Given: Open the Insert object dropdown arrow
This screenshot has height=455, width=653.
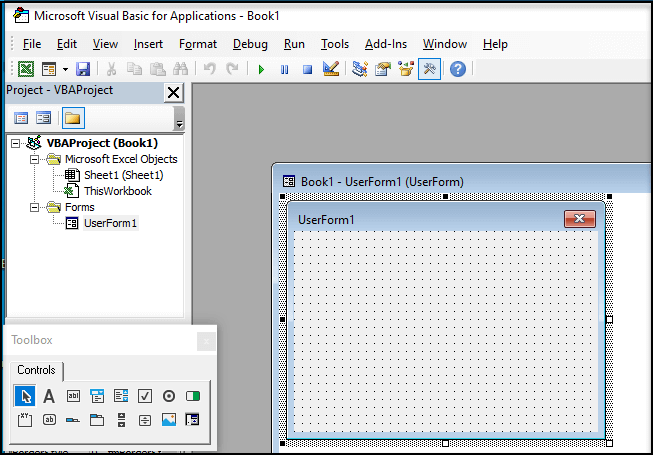Looking at the screenshot, I should [65, 70].
